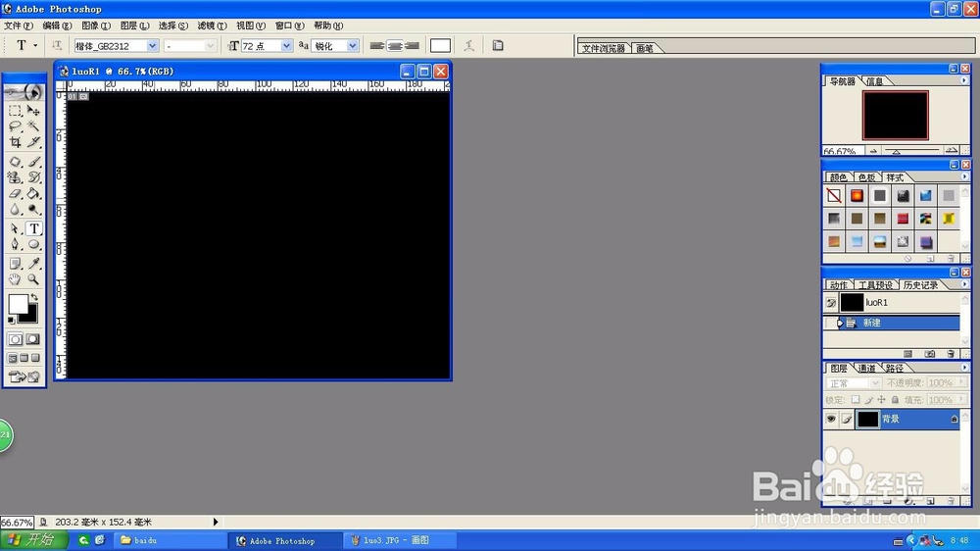This screenshot has height=551, width=980.
Task: Select the Healing Brush tool
Action: 15,162
